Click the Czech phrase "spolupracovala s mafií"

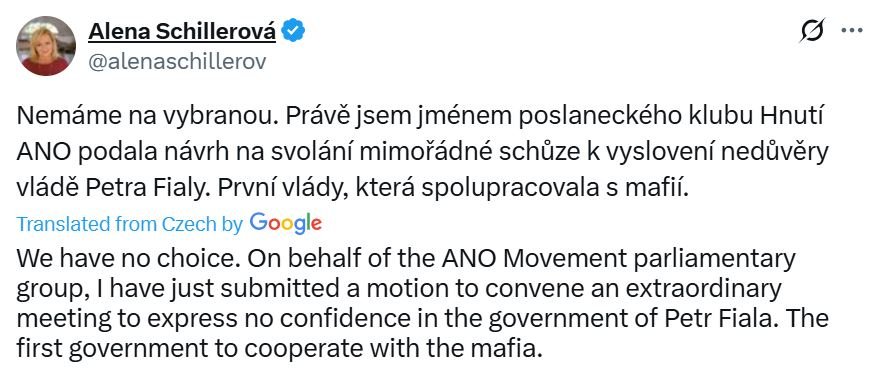click(x=555, y=188)
